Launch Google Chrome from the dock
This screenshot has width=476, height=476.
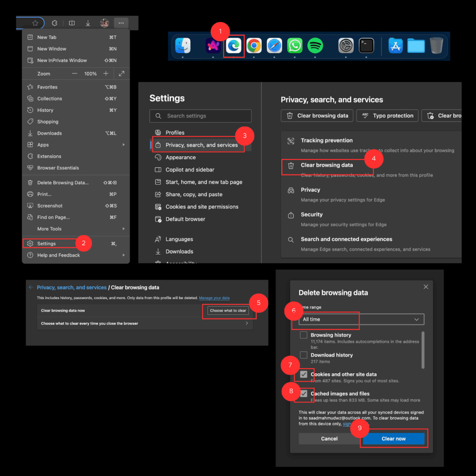pos(254,46)
